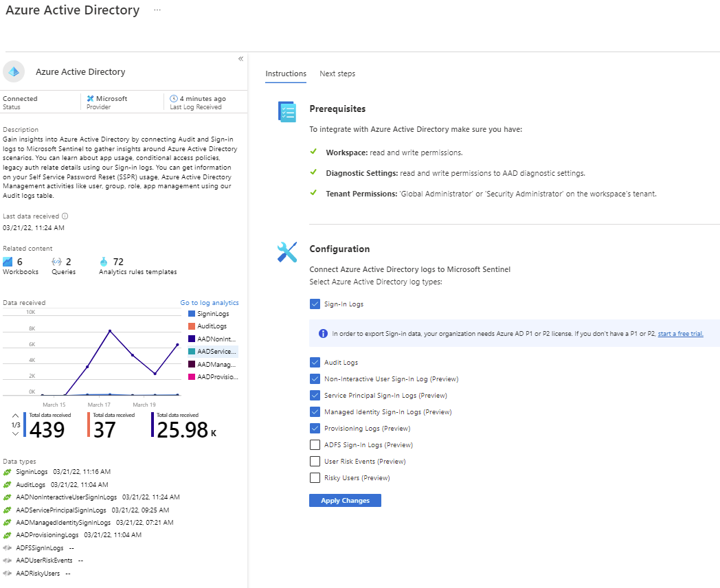Click the clock icon beside Last Log Received

[x=174, y=98]
